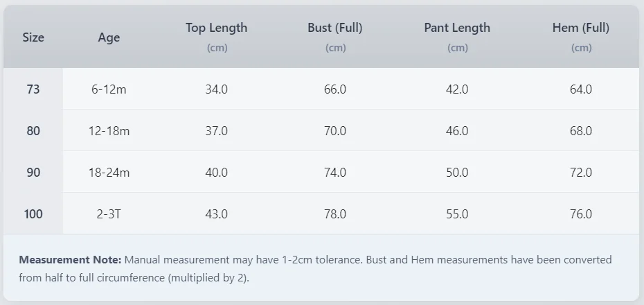Click the 12-18m age cell

(x=109, y=131)
